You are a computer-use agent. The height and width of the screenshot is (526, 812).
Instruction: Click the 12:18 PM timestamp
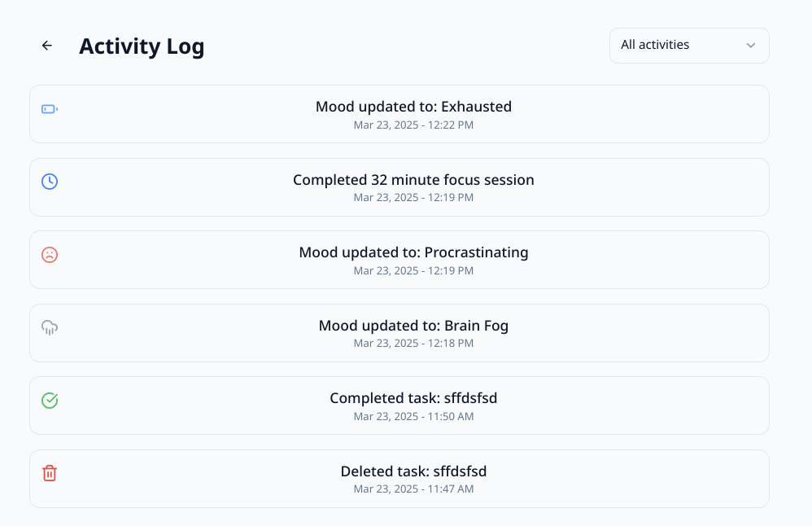point(413,344)
